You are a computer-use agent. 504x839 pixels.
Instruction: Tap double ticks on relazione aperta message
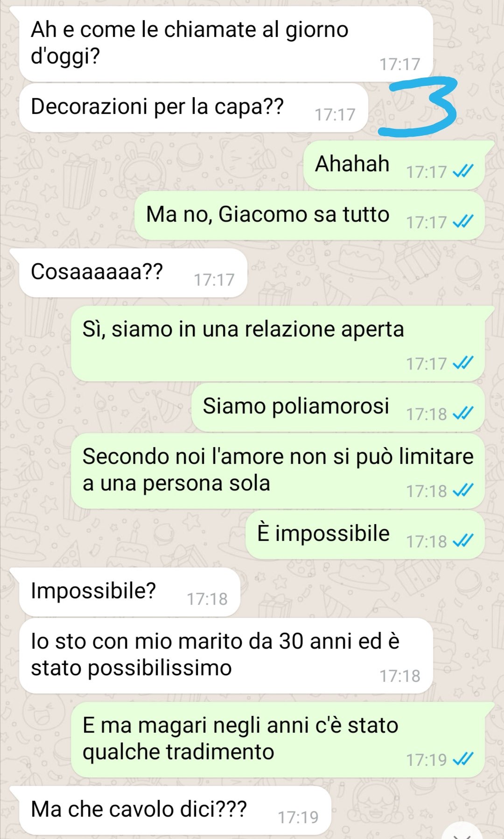[x=463, y=364]
